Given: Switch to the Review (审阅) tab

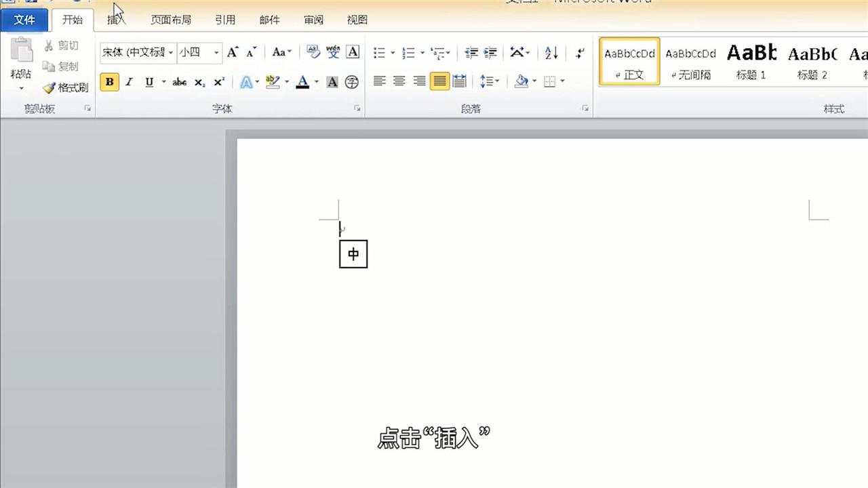Looking at the screenshot, I should coord(313,20).
